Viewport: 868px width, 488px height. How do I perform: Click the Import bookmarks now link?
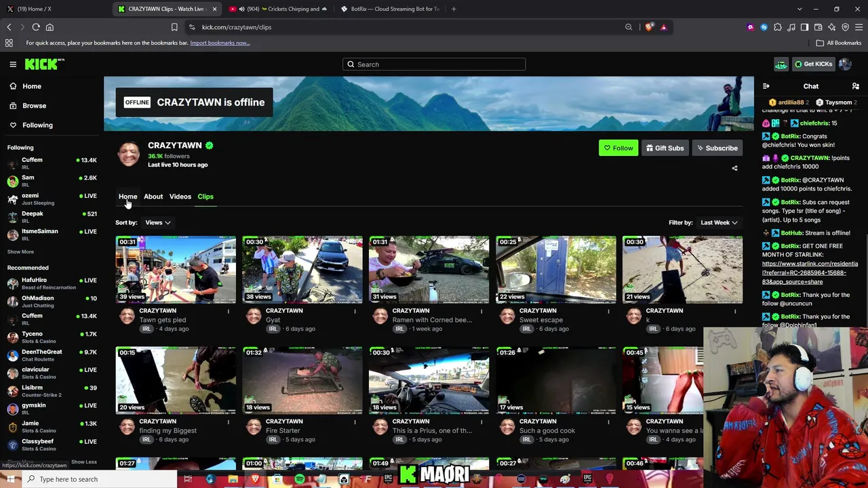point(220,43)
